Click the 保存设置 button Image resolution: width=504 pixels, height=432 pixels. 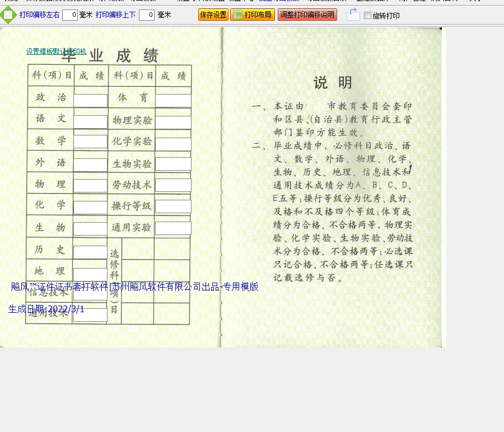tap(213, 15)
